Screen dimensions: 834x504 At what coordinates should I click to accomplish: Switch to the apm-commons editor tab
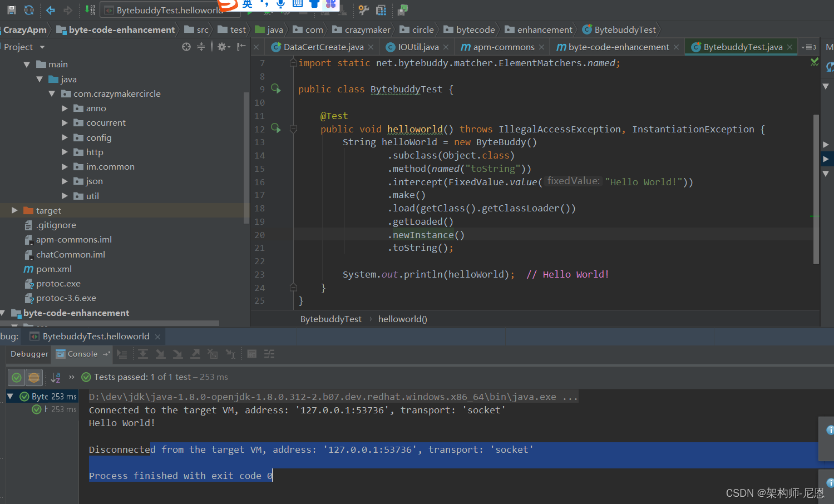[x=504, y=47]
